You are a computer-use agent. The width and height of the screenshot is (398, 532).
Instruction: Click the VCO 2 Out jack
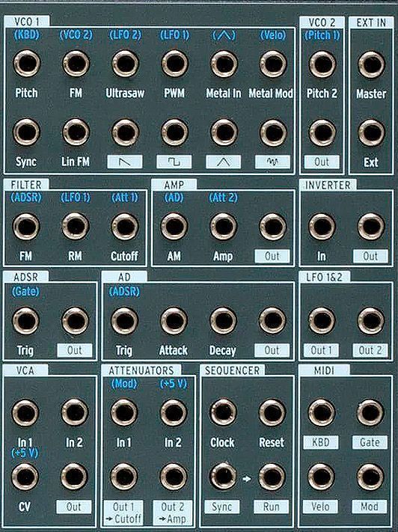click(322, 132)
